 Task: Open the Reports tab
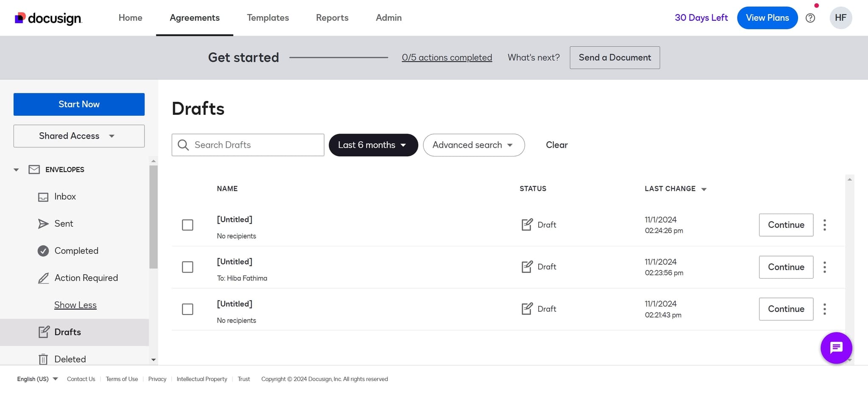[x=332, y=18]
